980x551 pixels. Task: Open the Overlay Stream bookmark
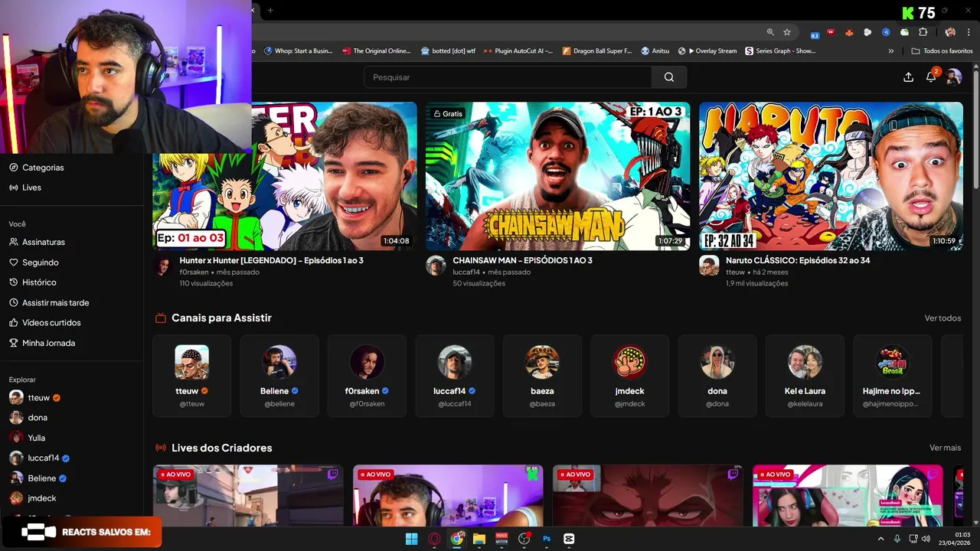[x=707, y=51]
